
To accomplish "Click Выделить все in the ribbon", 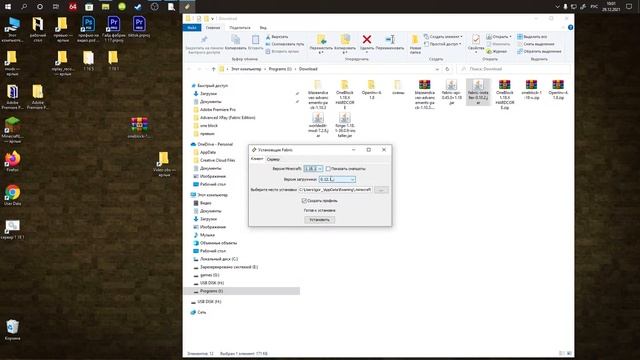I will pos(532,37).
